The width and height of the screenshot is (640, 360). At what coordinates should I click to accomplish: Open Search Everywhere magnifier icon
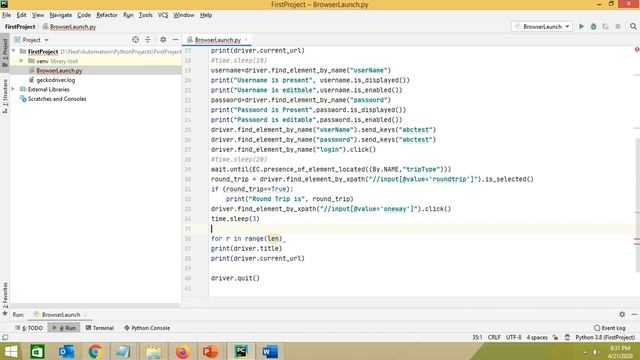[633, 27]
